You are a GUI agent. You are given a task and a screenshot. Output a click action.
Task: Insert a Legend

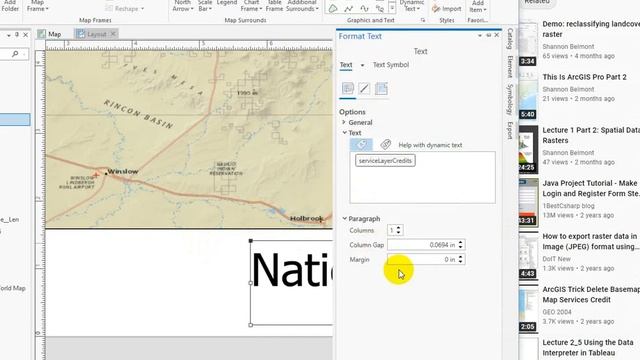(x=227, y=3)
